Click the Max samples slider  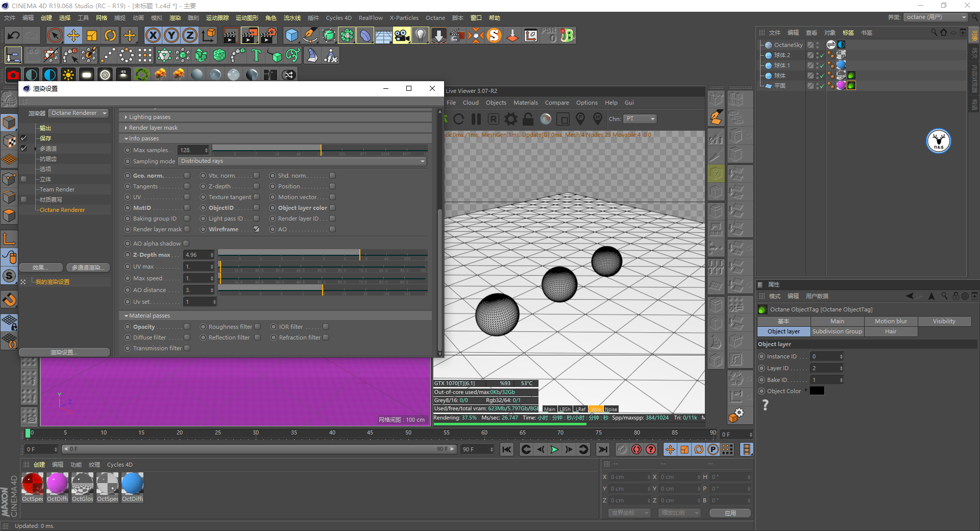pyautogui.click(x=320, y=150)
